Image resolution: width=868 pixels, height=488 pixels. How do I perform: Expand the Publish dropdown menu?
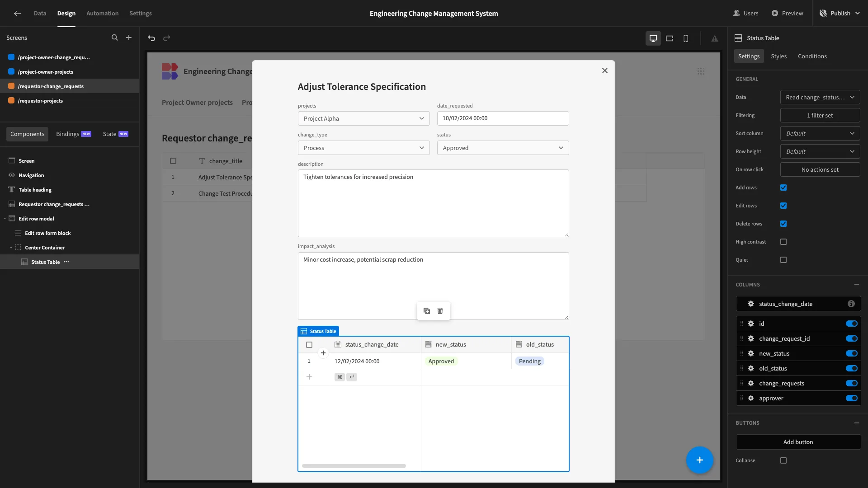click(858, 13)
